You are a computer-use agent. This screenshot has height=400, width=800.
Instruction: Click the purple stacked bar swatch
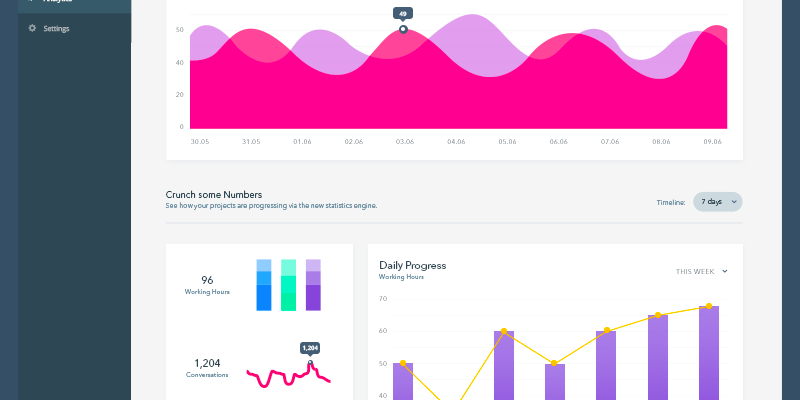(x=313, y=285)
